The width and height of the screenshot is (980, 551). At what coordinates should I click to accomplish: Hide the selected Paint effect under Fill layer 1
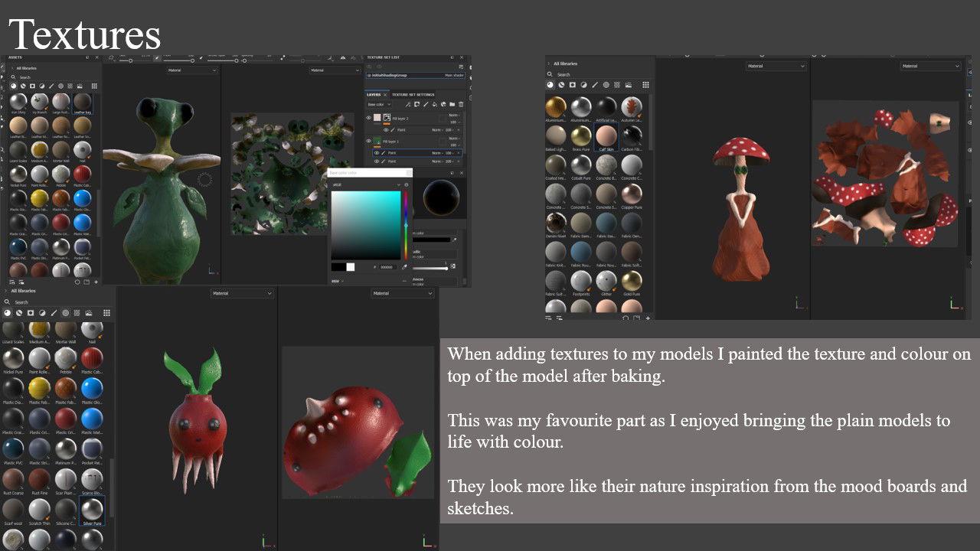tap(376, 153)
